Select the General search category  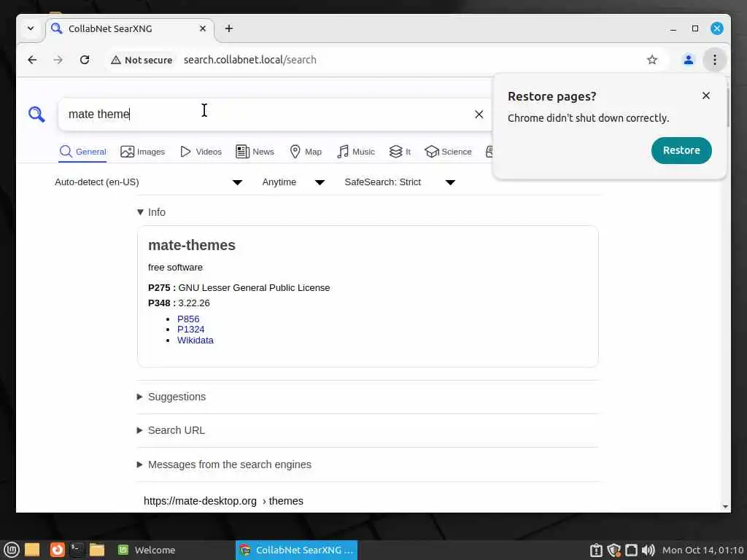pos(83,152)
